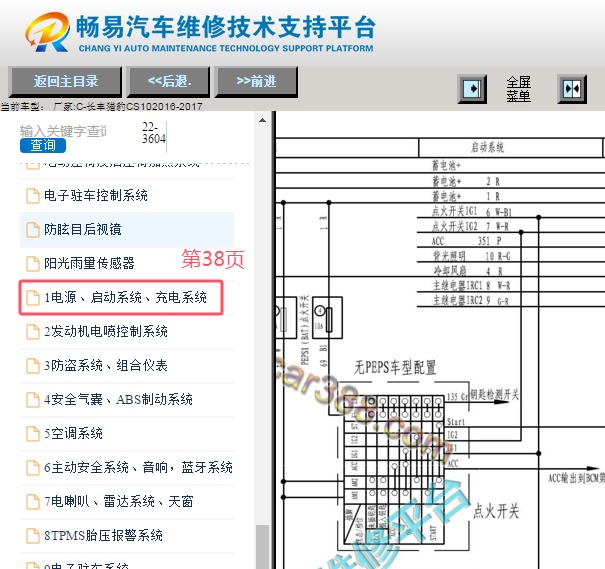
Task: Go back with <<后退 button
Action: click(x=169, y=81)
